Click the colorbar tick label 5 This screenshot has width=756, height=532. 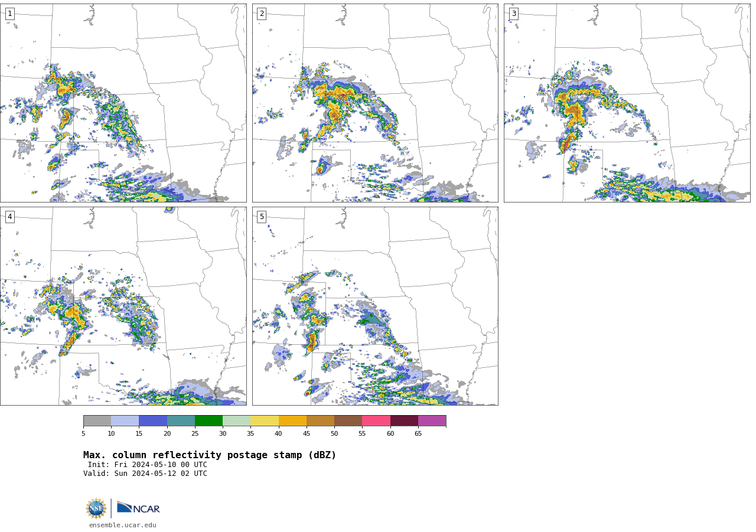point(83,434)
